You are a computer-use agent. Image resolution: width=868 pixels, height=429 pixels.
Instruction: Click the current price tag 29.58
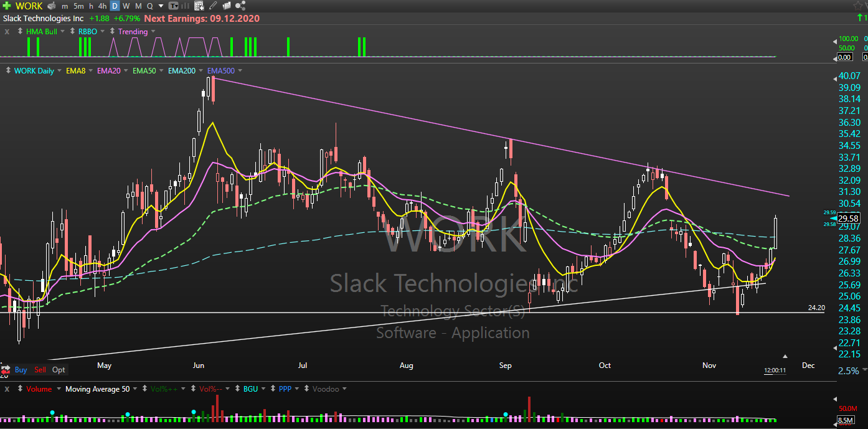[x=849, y=219]
